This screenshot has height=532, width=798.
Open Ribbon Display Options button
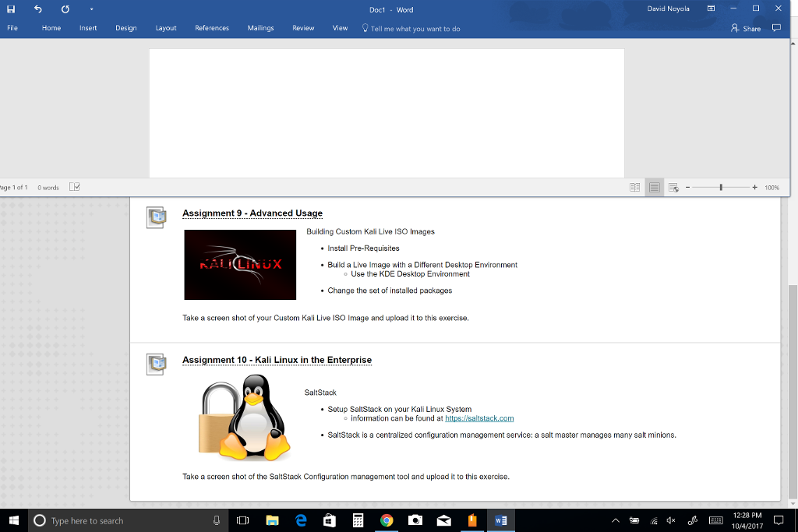pos(711,9)
